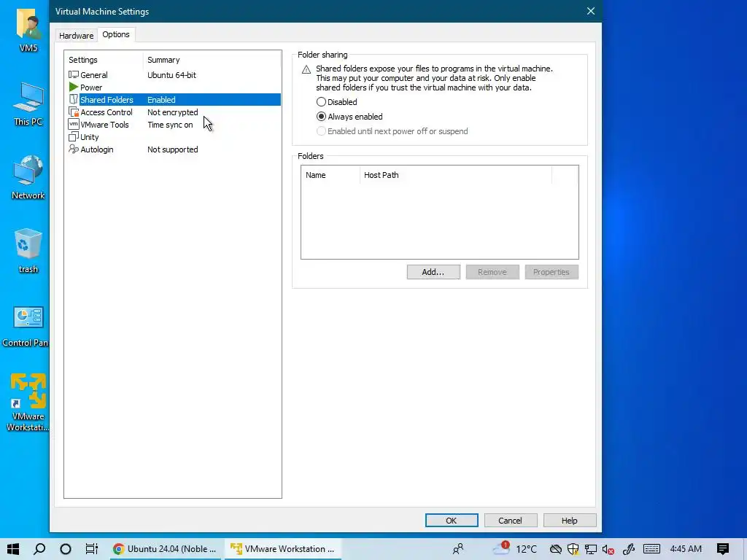
Task: Click the 'Not encrypted' summary text
Action: [172, 112]
